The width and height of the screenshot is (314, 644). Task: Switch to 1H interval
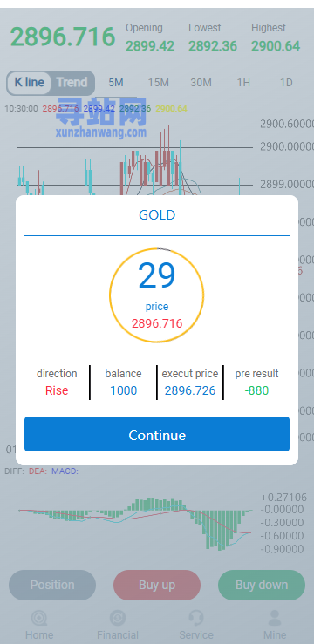pos(243,83)
